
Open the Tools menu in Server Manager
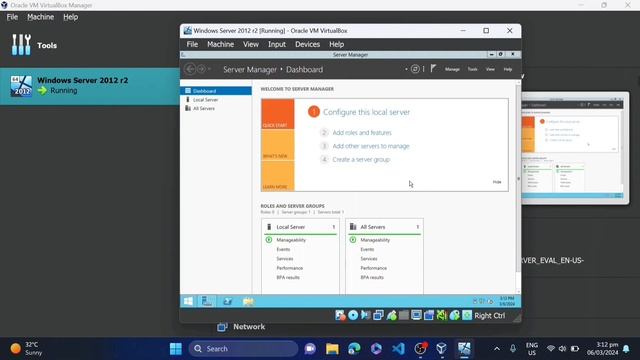(x=472, y=69)
